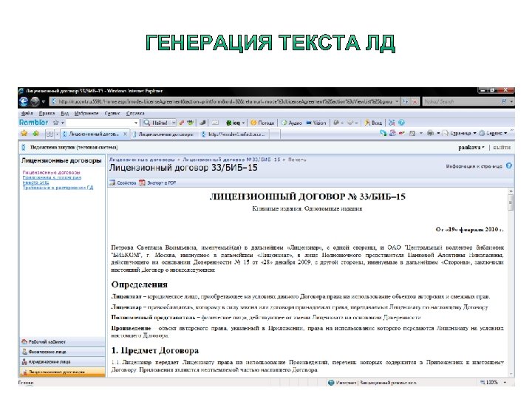Click the Вход login toolbar button
The width and height of the screenshot is (532, 399).
tap(373, 123)
